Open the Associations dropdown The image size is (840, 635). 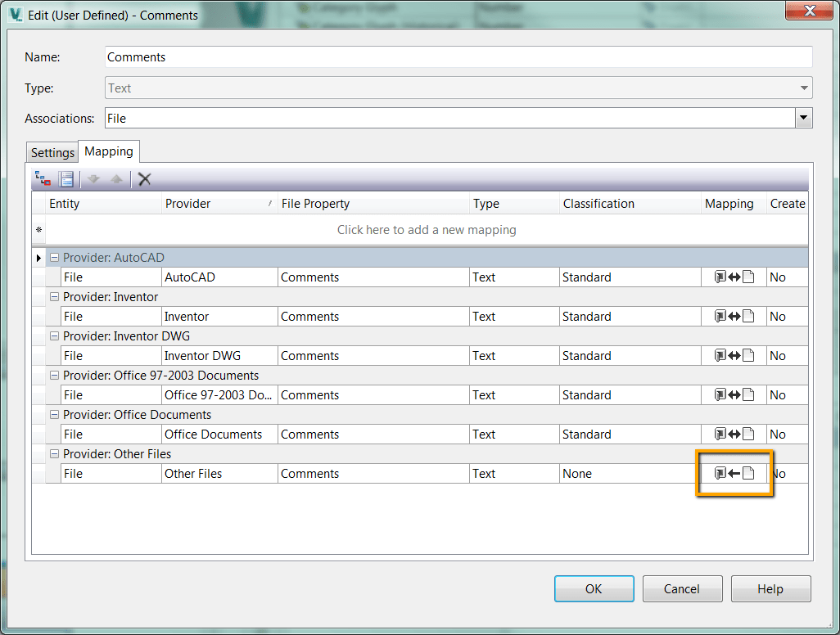point(803,118)
